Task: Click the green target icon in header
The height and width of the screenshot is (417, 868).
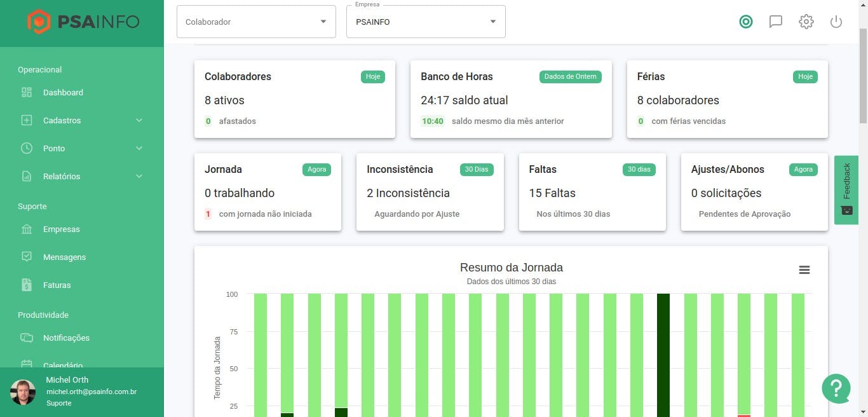Action: point(746,22)
